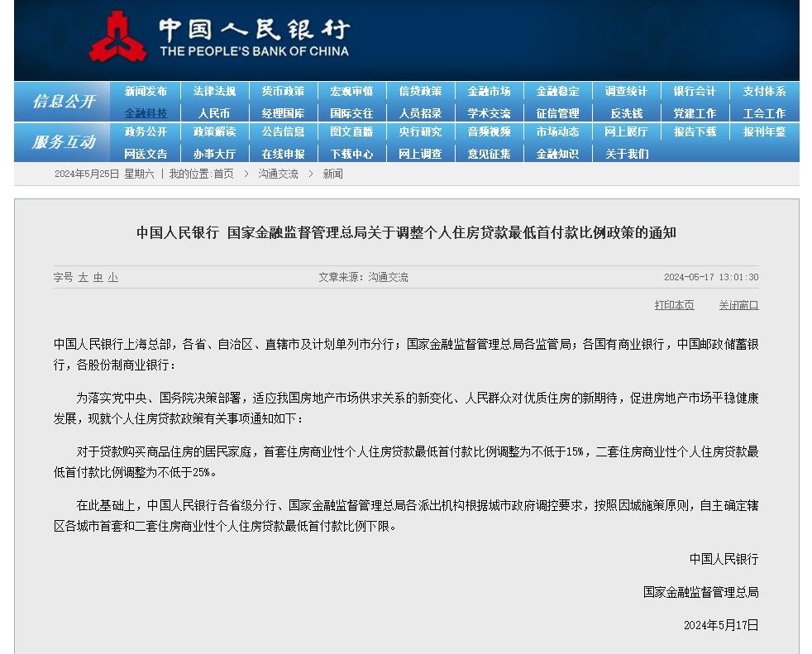The image size is (812, 654).
Task: Open 调查统计 menu item
Action: [626, 91]
